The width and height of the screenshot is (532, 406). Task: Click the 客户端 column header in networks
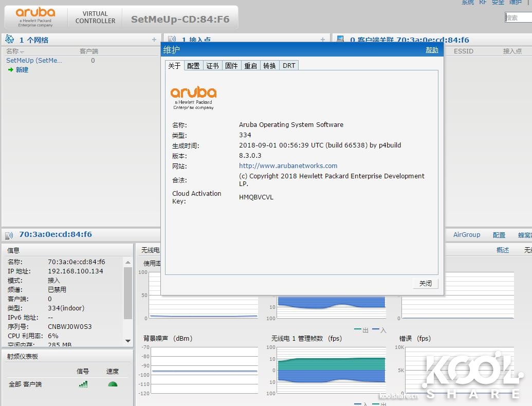click(89, 51)
